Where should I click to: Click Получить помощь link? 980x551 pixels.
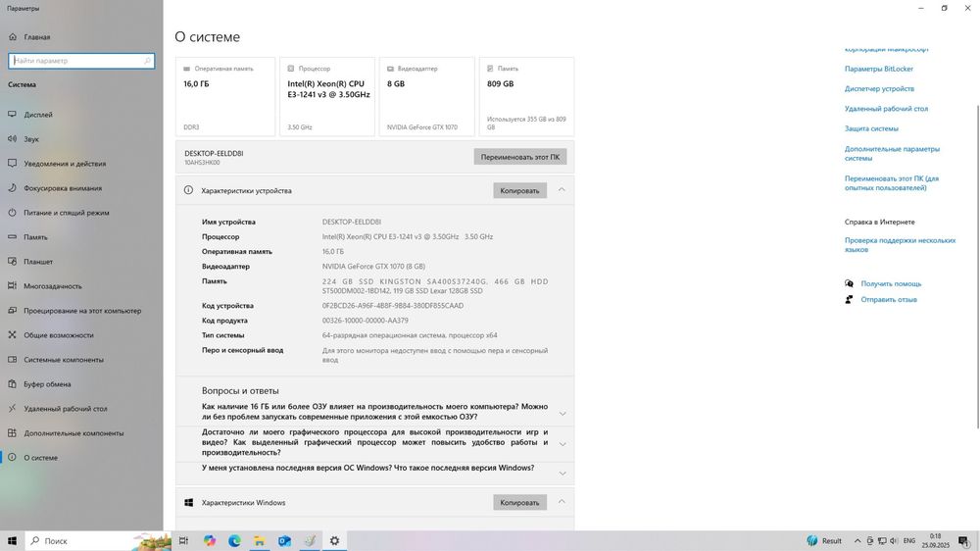891,284
